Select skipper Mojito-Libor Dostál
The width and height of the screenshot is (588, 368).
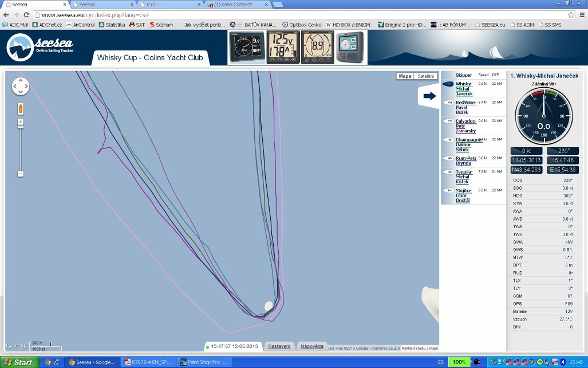click(463, 195)
